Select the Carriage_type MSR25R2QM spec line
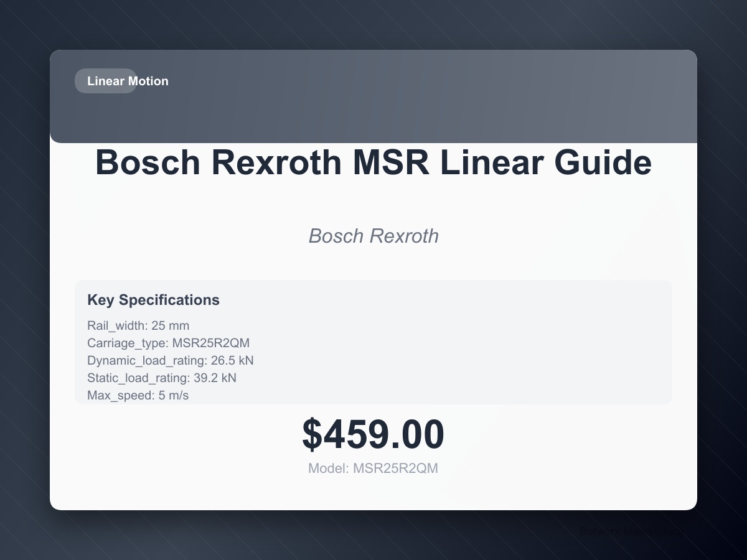747x560 pixels. click(168, 343)
